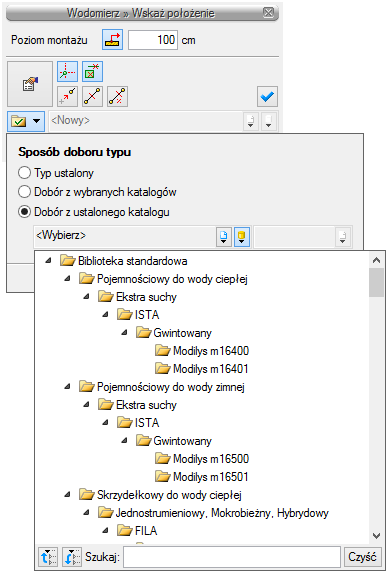The width and height of the screenshot is (387, 571).
Task: Click first arrow icon beside <Nowy>
Action: [251, 121]
